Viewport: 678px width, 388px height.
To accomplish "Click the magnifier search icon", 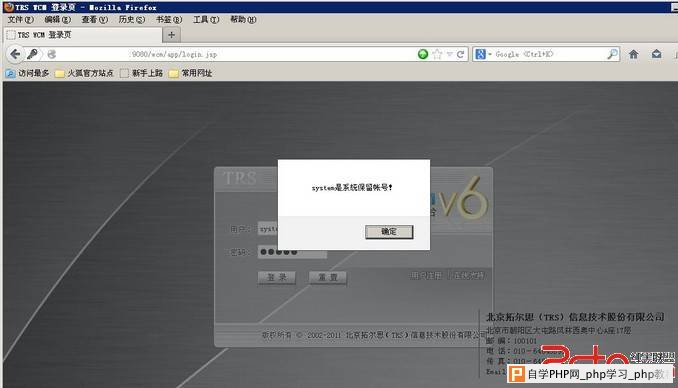I will (x=612, y=54).
